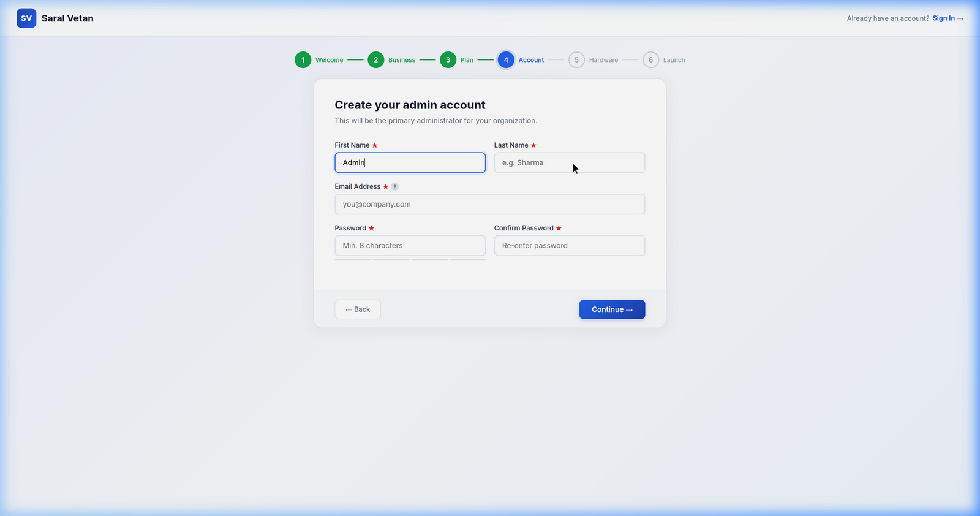Screen dimensions: 980x516
Task: Click the Saral Vetan brand name
Action: pos(67,18)
